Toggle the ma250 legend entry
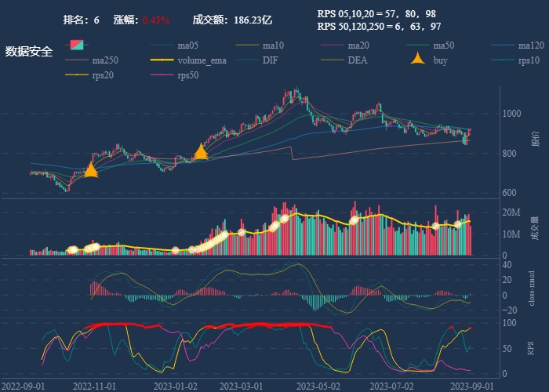 tap(104, 60)
